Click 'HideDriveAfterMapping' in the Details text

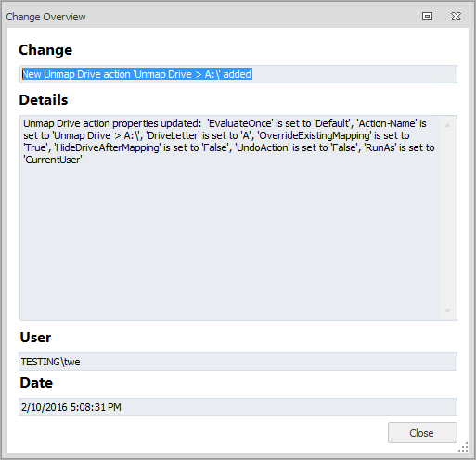108,147
